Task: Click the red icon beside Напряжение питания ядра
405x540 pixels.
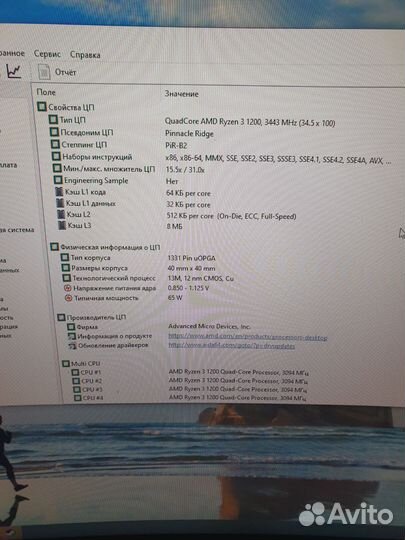Action: [x=68, y=288]
